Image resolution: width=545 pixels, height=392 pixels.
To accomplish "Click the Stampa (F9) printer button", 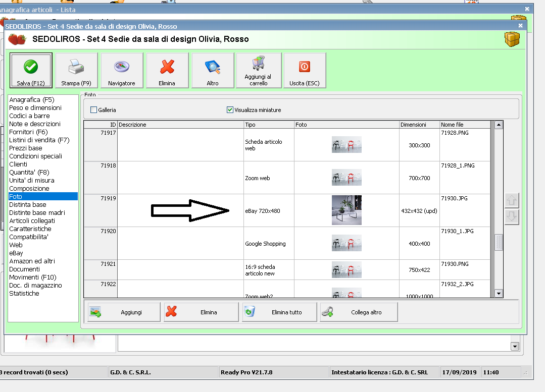I will pyautogui.click(x=76, y=70).
